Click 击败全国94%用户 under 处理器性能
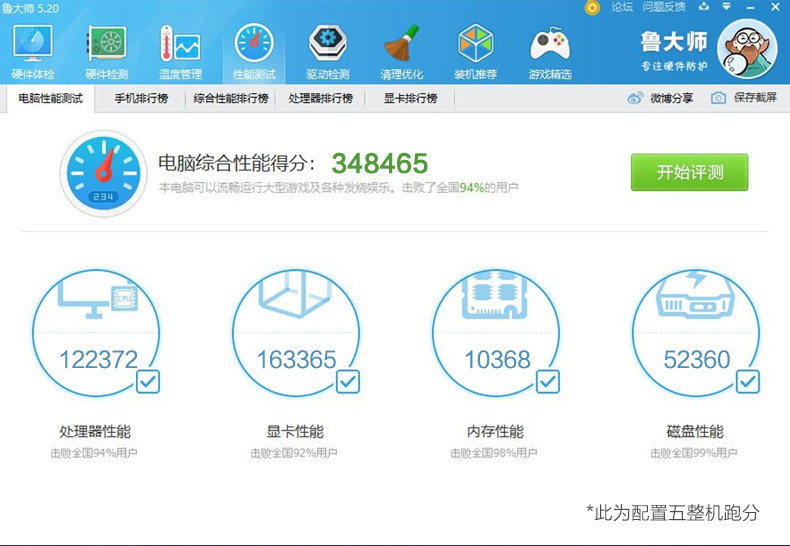The image size is (790, 546). 94,453
